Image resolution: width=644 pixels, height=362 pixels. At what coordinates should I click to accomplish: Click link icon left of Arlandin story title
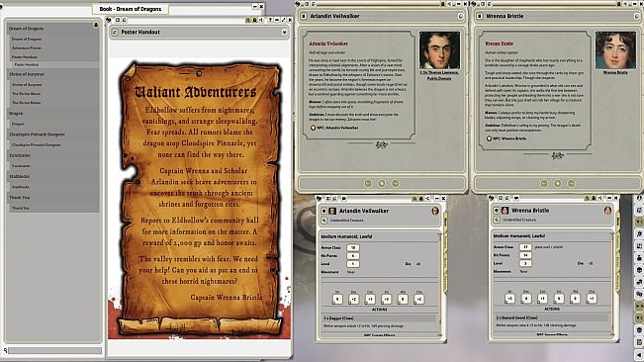tap(304, 16)
